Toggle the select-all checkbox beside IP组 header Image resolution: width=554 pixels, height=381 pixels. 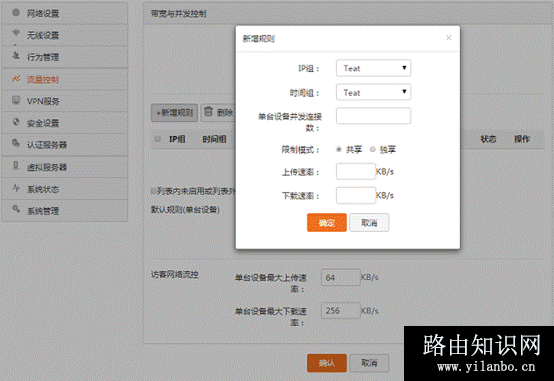(158, 139)
